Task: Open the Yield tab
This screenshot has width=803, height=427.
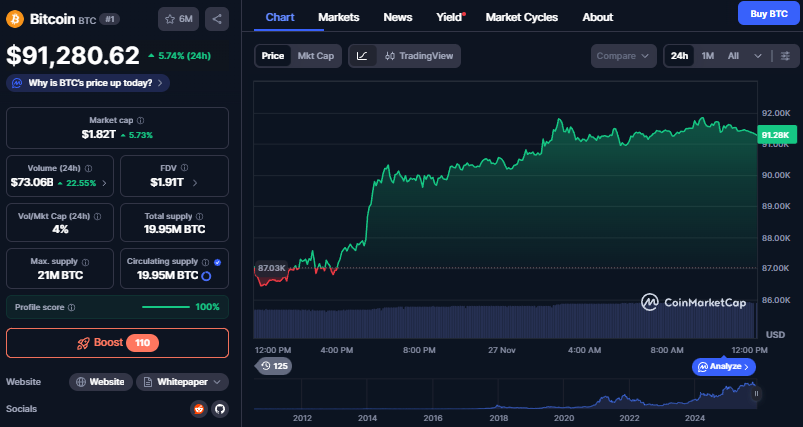Action: pyautogui.click(x=449, y=17)
